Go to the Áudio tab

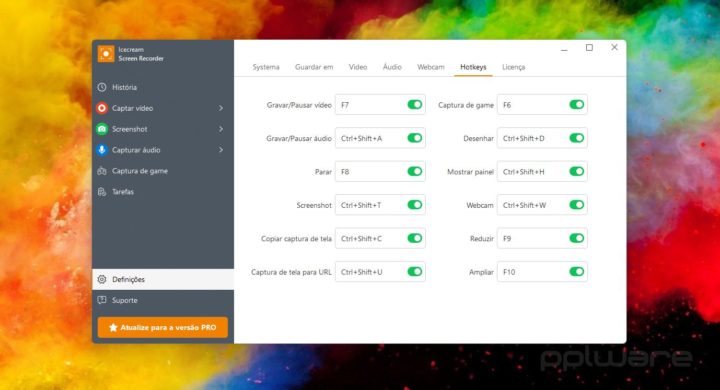tap(392, 67)
